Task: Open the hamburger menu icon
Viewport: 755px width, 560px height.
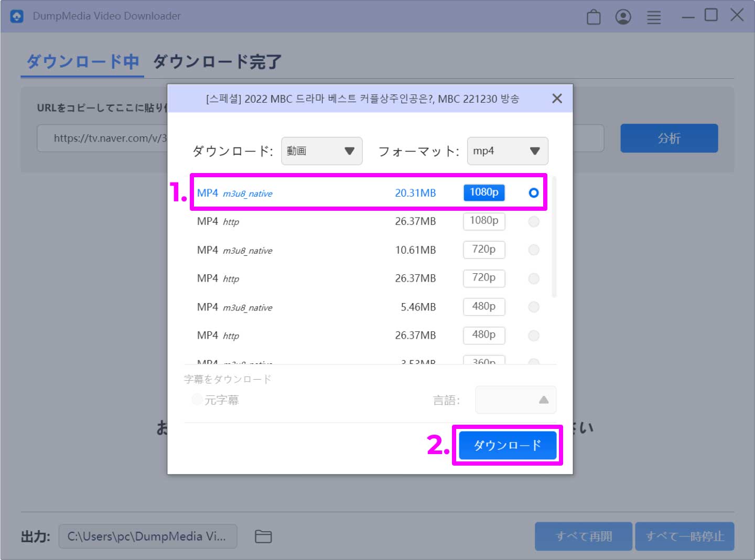Action: click(x=654, y=17)
